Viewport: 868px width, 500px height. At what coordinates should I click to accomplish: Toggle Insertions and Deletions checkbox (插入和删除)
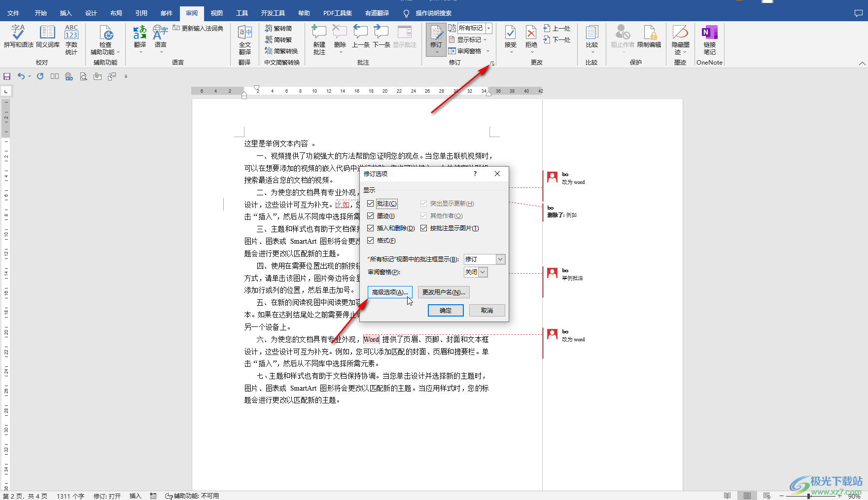tap(371, 228)
